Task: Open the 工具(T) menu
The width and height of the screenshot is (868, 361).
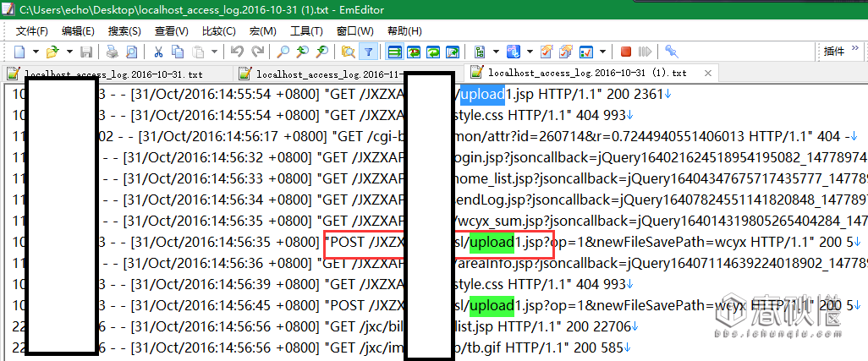Action: pyautogui.click(x=307, y=31)
